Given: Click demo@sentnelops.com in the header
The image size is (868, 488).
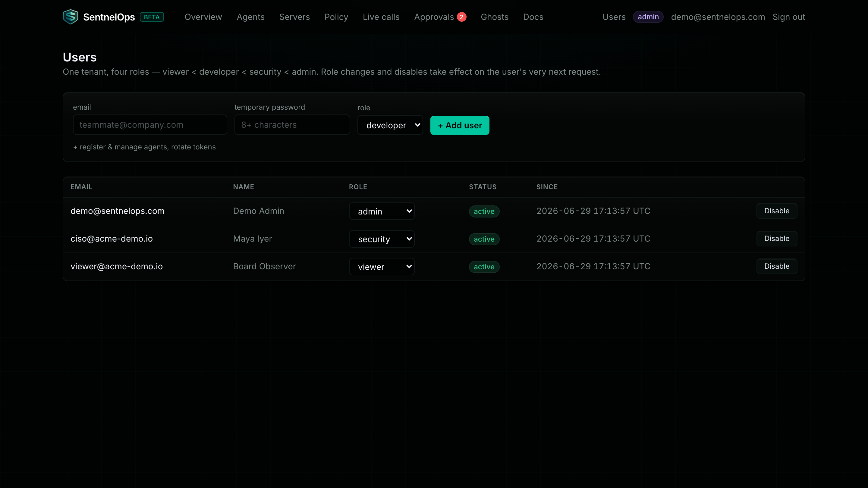Looking at the screenshot, I should coord(718,17).
